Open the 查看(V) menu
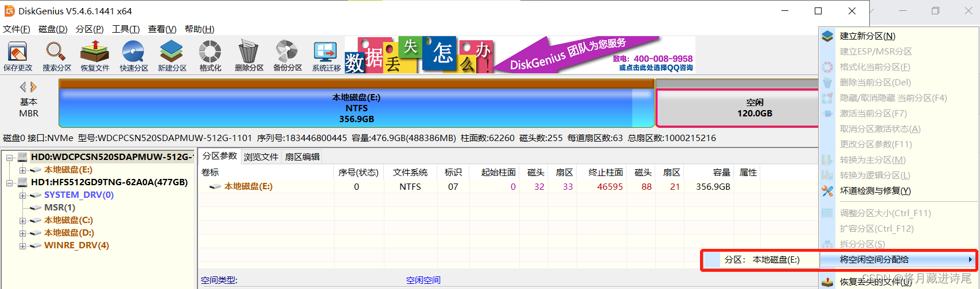The image size is (980, 289). click(x=162, y=29)
